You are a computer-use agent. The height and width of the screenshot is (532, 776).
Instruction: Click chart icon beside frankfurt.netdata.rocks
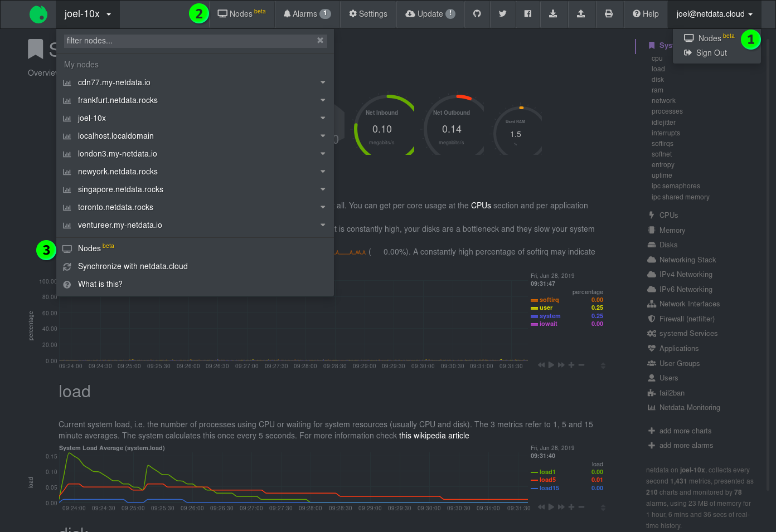point(67,100)
